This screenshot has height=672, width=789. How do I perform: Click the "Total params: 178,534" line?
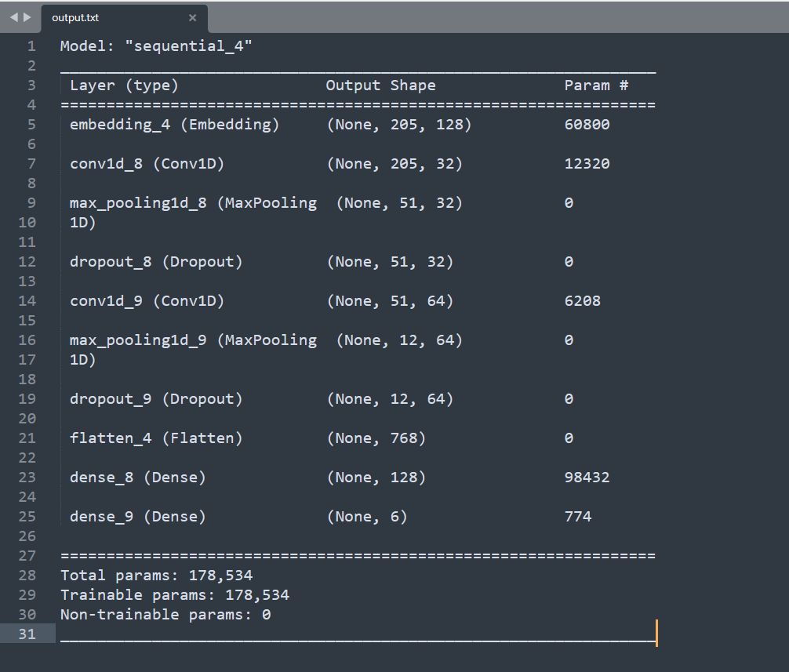coord(156,576)
